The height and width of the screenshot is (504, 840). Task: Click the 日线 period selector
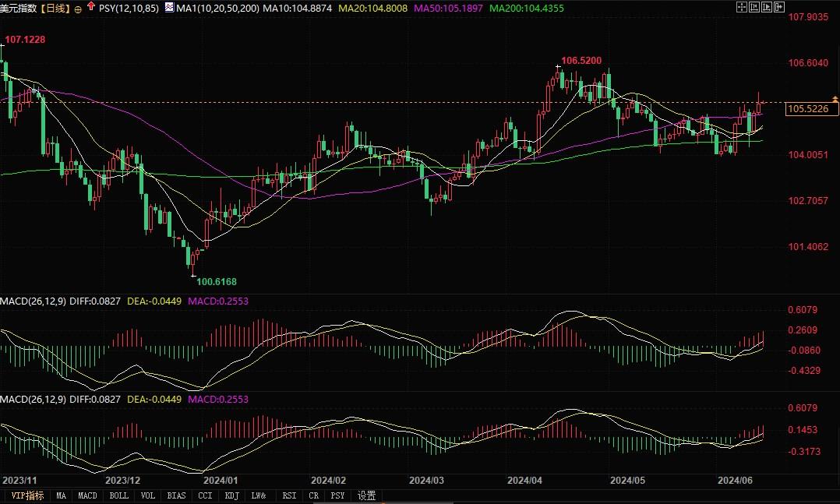(55, 8)
